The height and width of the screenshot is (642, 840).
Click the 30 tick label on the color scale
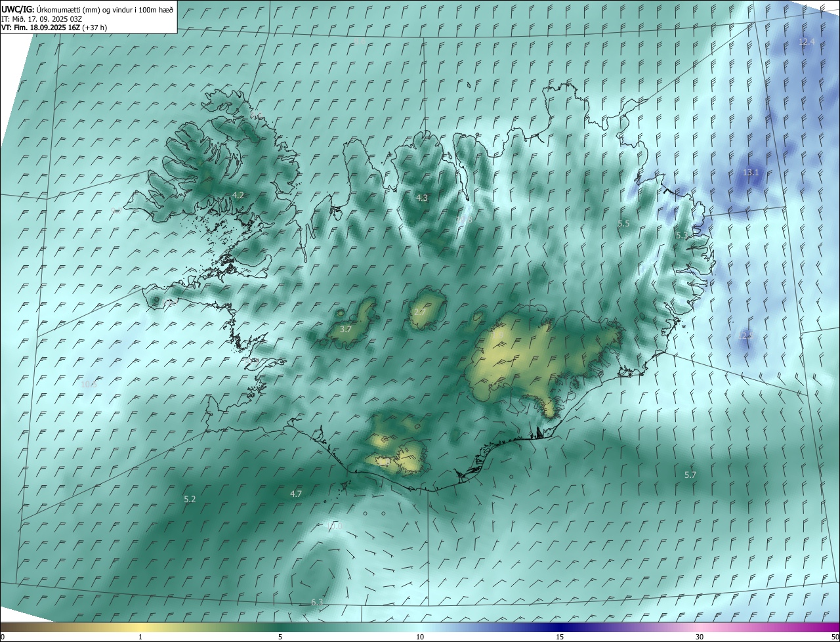[700, 637]
